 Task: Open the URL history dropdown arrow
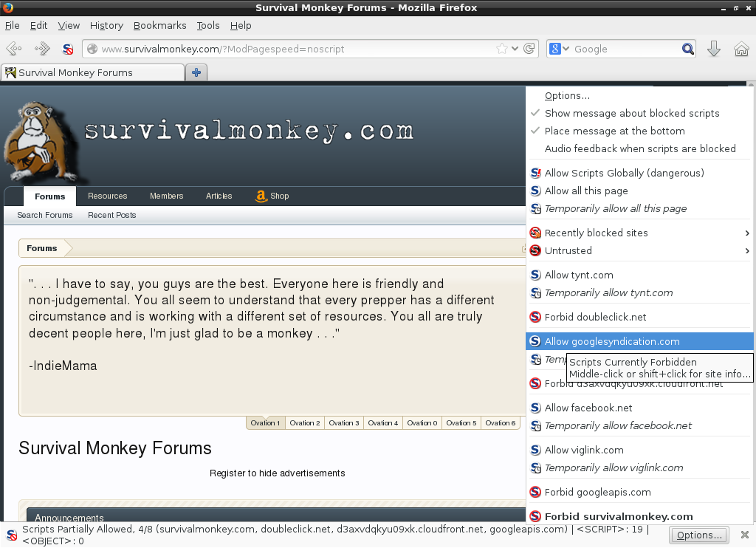click(x=515, y=49)
